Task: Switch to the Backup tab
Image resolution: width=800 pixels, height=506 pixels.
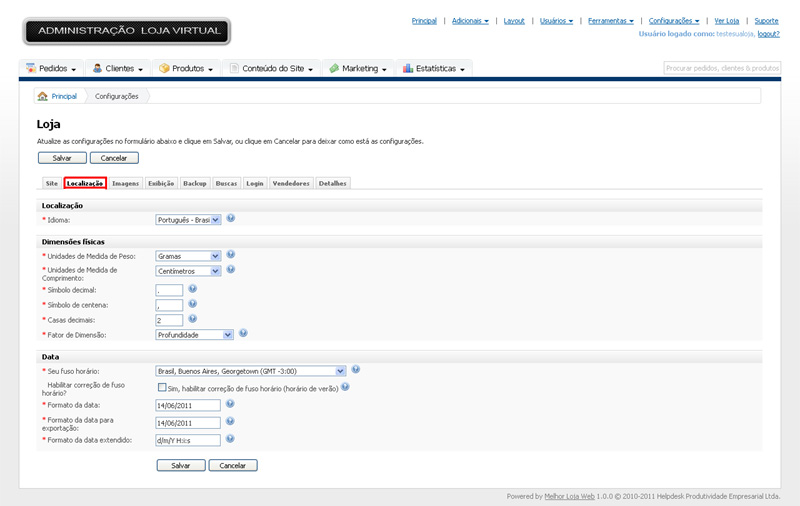Action: 195,183
